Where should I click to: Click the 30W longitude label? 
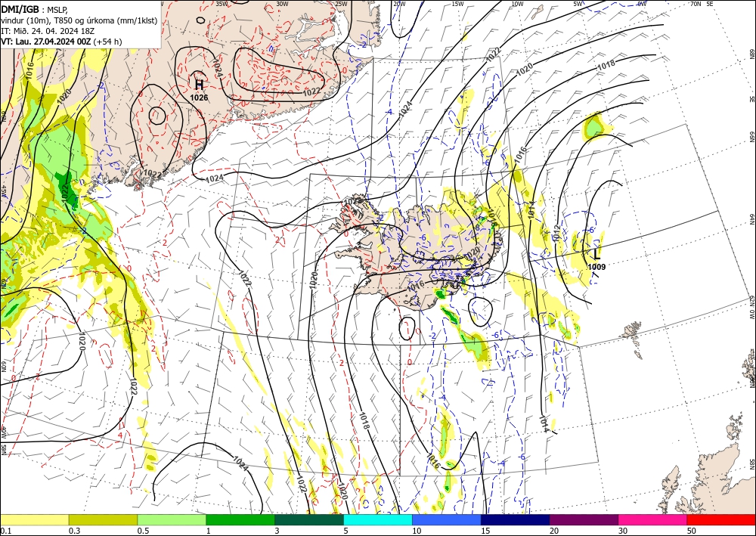tap(282, 4)
